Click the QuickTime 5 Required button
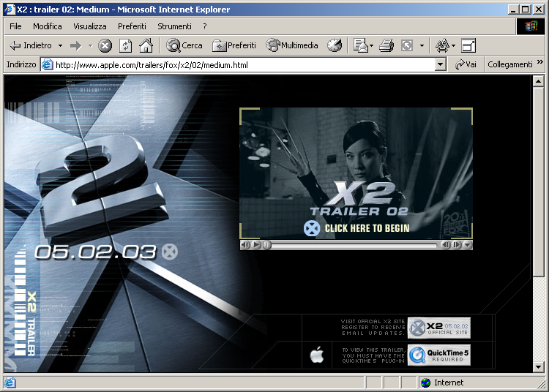This screenshot has height=392, width=549. 439,355
